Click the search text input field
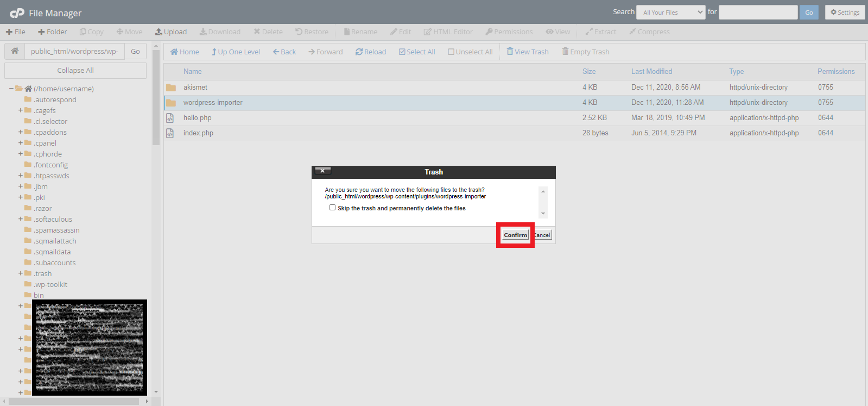The height and width of the screenshot is (406, 868). coord(758,13)
